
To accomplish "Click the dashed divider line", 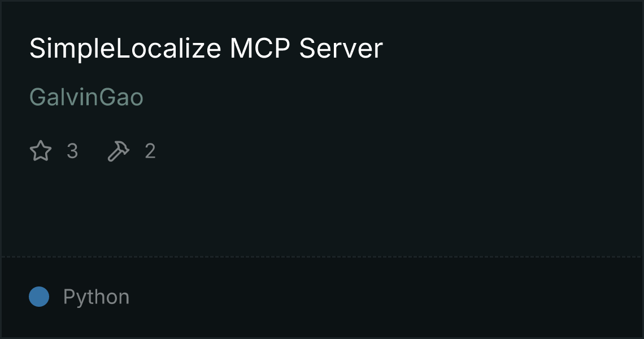I will coord(322,257).
